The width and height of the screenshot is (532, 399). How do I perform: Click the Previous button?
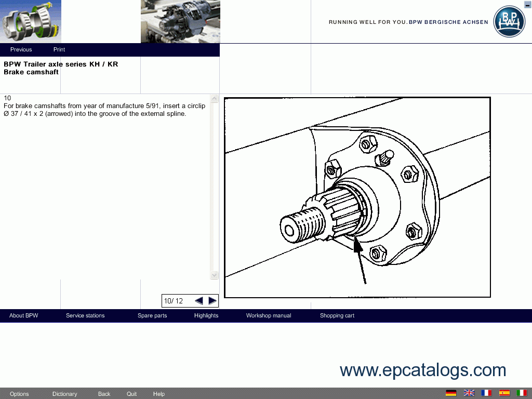point(21,50)
